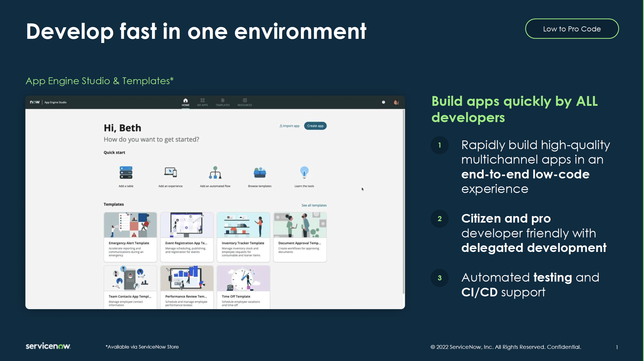Viewport: 644px width, 361px height.
Task: Open the Emergency Alert Template thumbnail
Action: pos(130,225)
